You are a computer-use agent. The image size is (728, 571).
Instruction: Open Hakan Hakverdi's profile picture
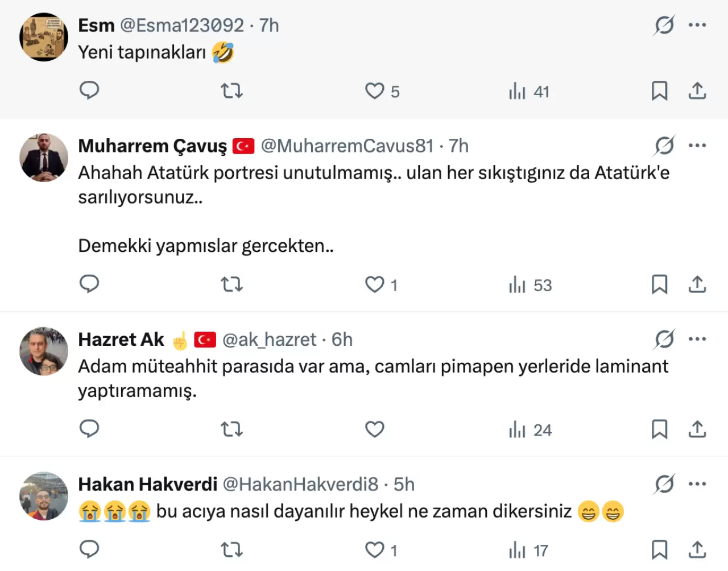pyautogui.click(x=44, y=496)
